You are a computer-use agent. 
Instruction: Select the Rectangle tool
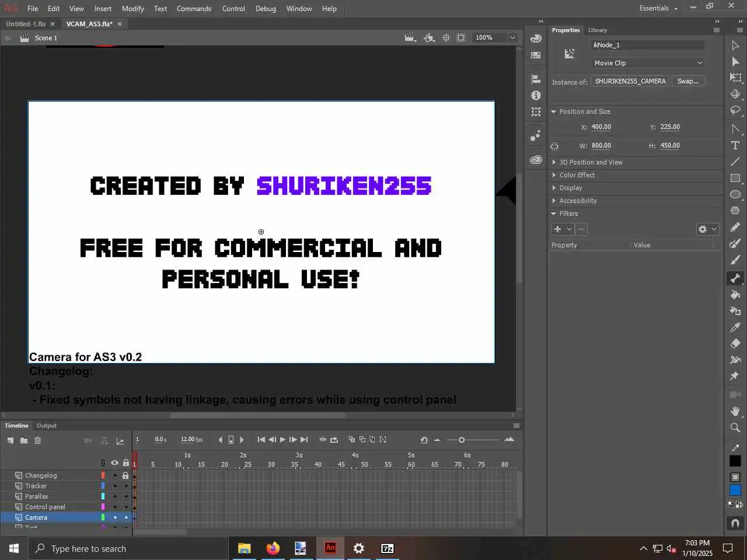735,178
